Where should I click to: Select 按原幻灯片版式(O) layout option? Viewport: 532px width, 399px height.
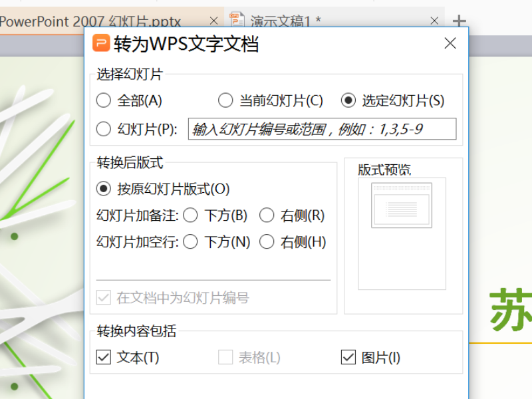[104, 189]
